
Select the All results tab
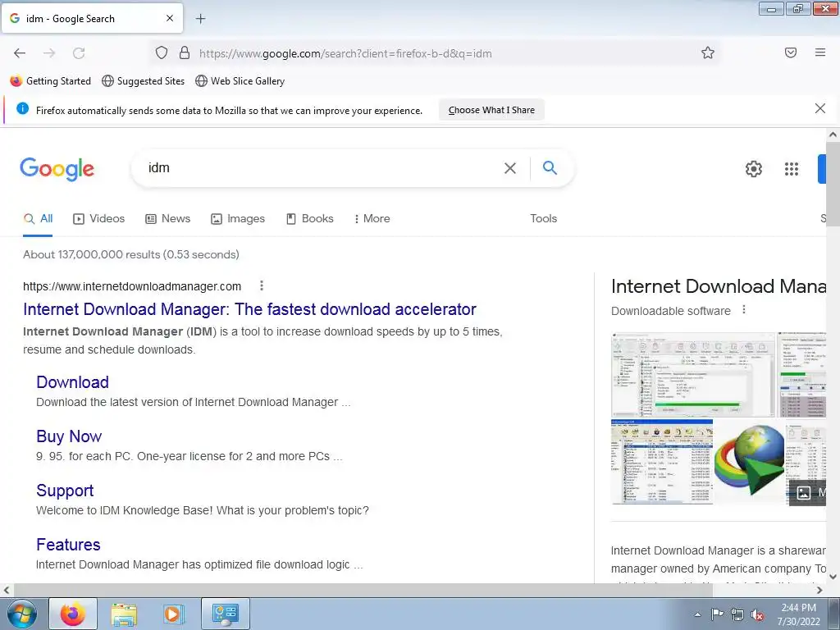coord(38,218)
